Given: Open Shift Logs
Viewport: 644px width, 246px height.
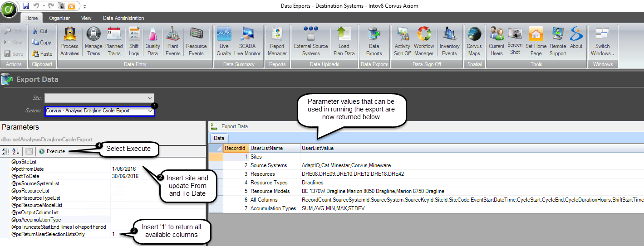Looking at the screenshot, I should point(134,41).
